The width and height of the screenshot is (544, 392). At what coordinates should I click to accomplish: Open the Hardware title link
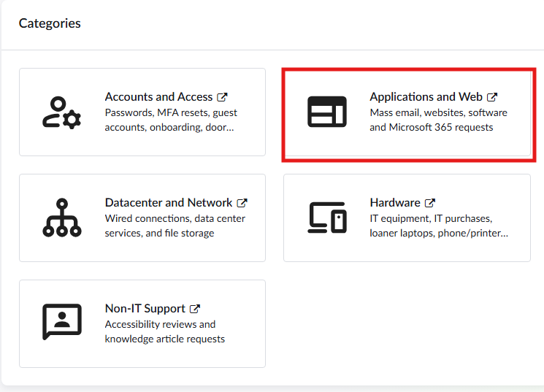point(394,203)
